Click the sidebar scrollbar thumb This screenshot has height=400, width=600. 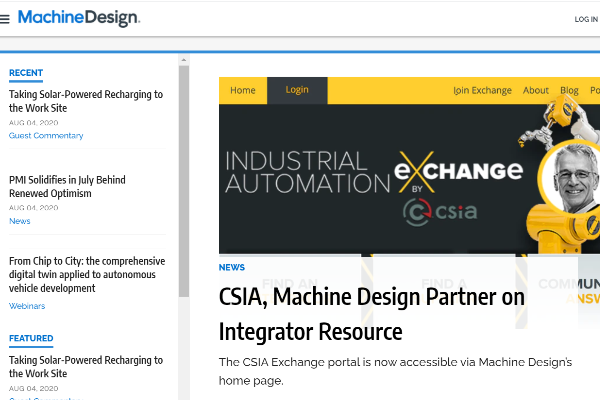tap(184, 181)
